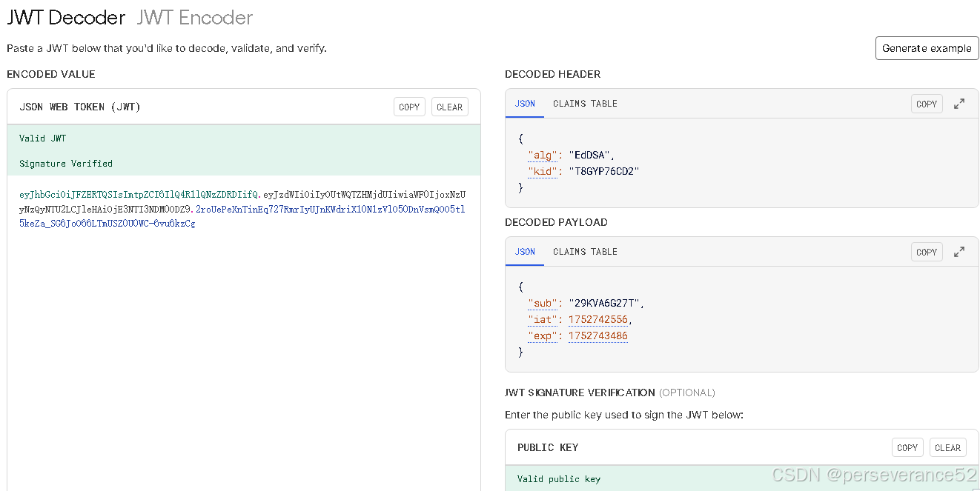Expand the Decoded Payload panel fullscreen icon
Viewport: 980px width, 491px height.
pyautogui.click(x=959, y=252)
